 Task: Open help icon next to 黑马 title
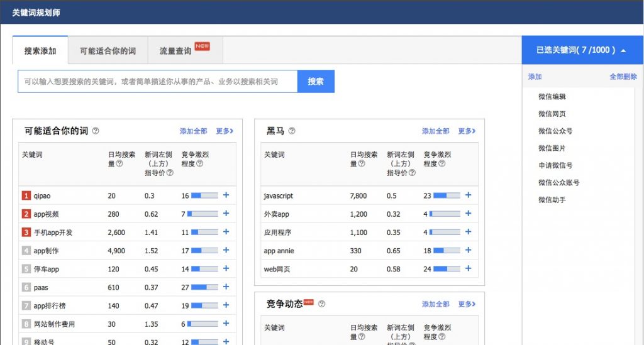(x=292, y=131)
